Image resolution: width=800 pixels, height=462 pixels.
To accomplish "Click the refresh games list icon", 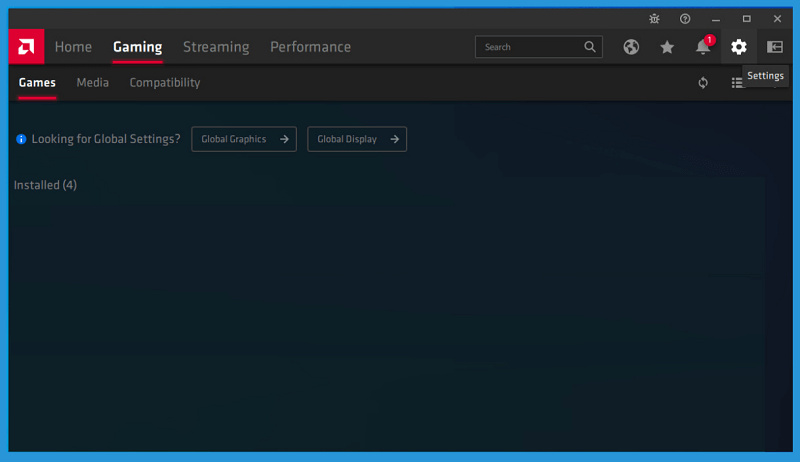I will pyautogui.click(x=703, y=83).
